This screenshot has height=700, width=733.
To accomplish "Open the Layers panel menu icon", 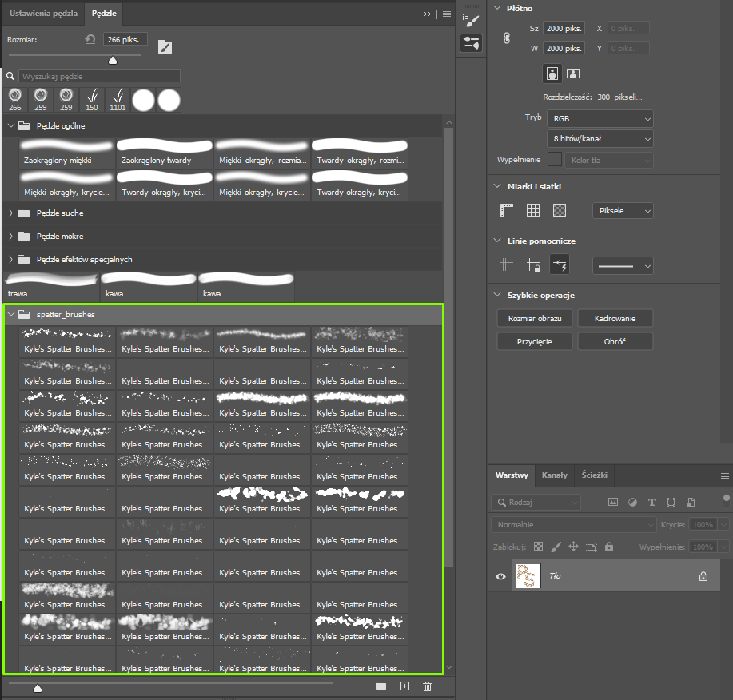I will (724, 475).
